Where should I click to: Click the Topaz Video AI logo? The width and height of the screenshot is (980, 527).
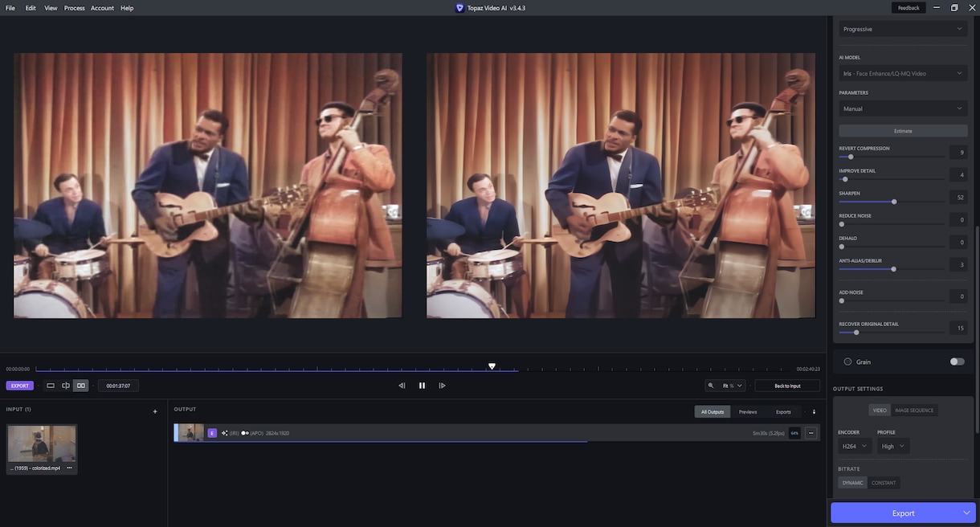[x=459, y=8]
